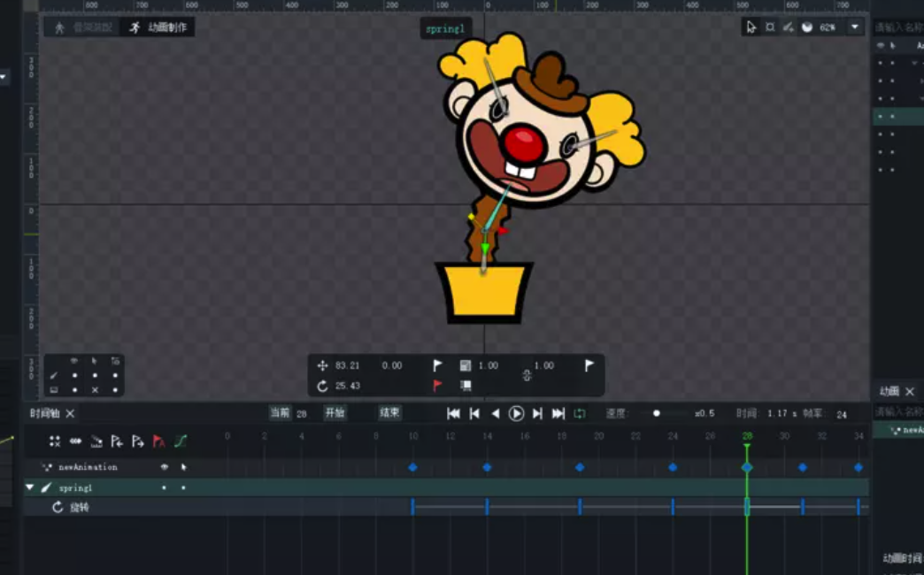This screenshot has width=924, height=575.
Task: Switch to the 动画制作 animation mode tab
Action: click(x=159, y=27)
